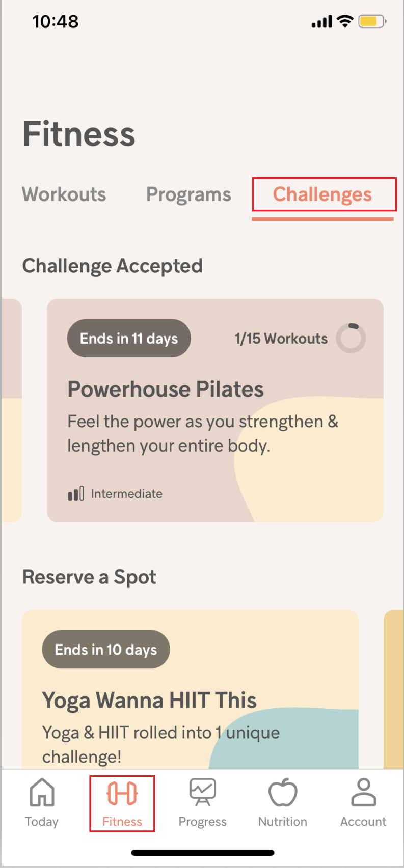Open the Nutrition apple icon
The image size is (404, 868).
pos(283,793)
